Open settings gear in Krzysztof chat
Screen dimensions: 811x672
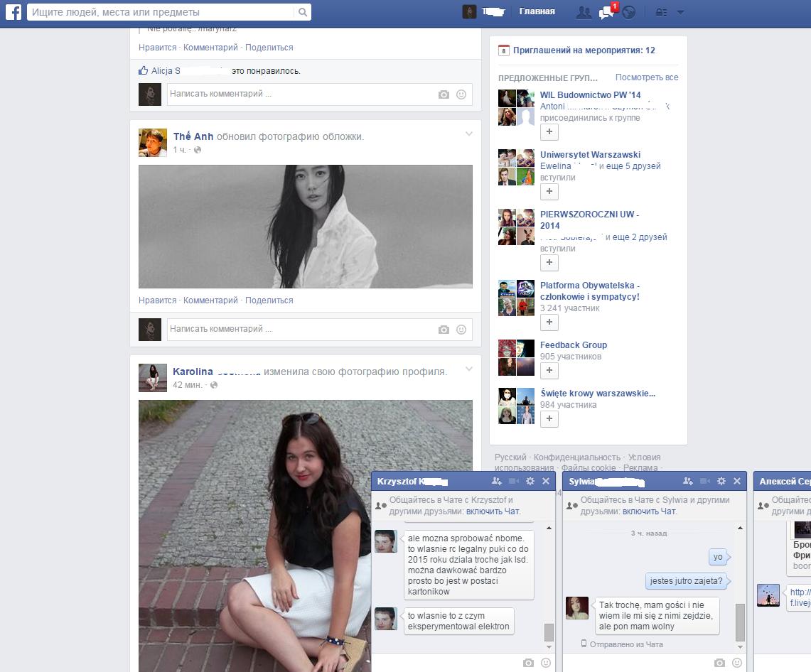click(530, 481)
